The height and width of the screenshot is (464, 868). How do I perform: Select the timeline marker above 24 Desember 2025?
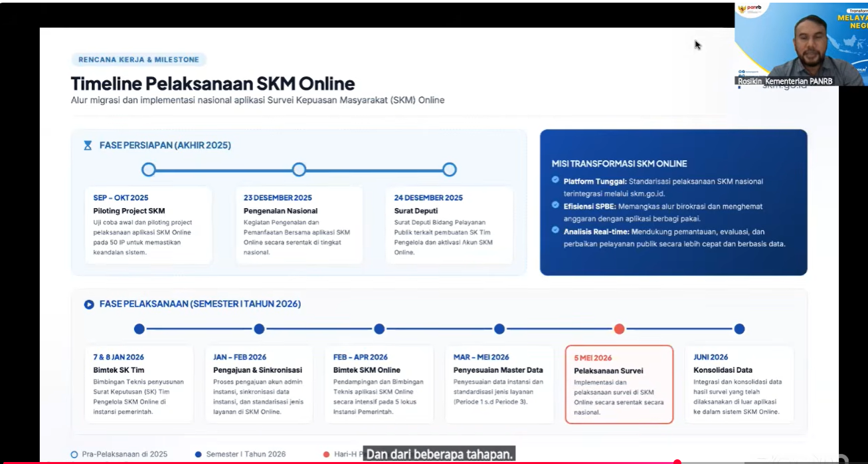point(450,170)
